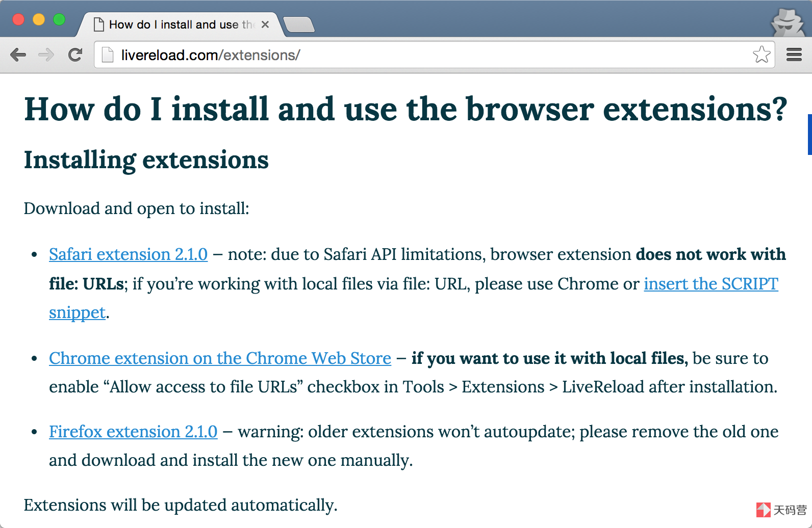Open the Firefox extension 2.1.0 link

(133, 431)
